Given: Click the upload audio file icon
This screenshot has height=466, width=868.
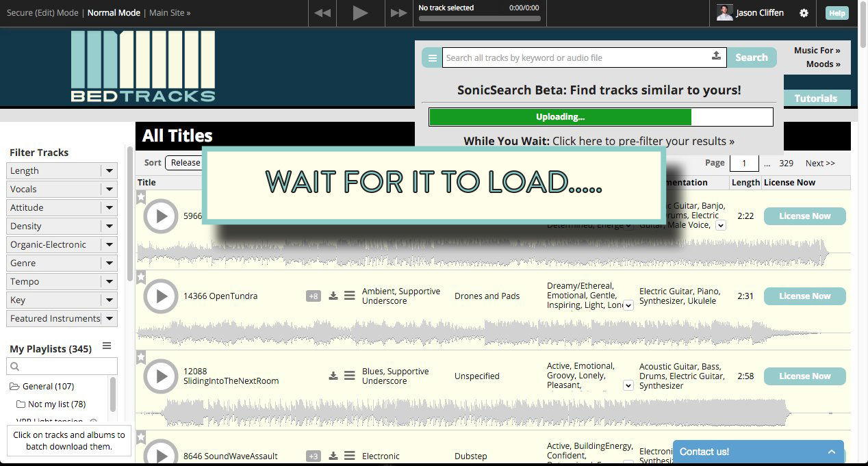Looking at the screenshot, I should coord(716,56).
